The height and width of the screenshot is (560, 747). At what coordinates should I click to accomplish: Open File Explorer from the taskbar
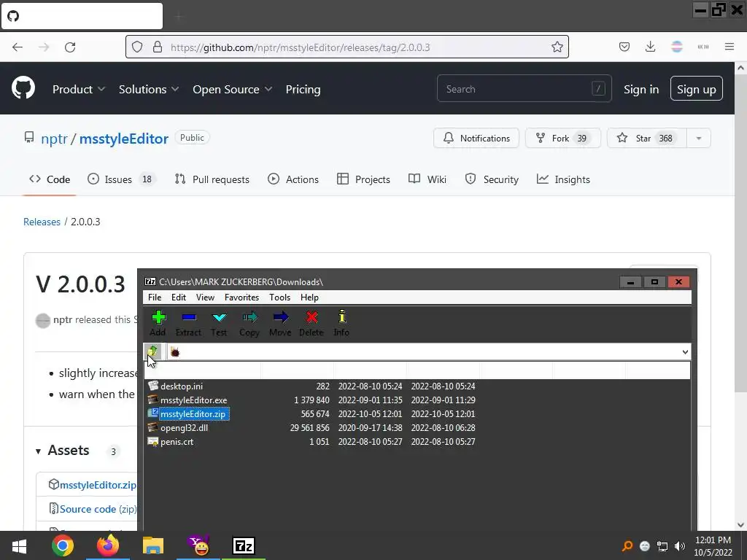click(153, 545)
